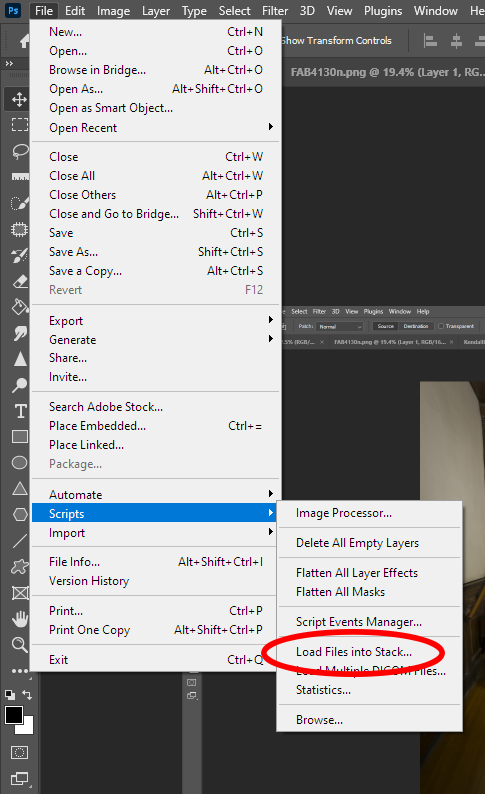Viewport: 485px width, 794px height.
Task: Select the Type tool
Action: (19, 411)
